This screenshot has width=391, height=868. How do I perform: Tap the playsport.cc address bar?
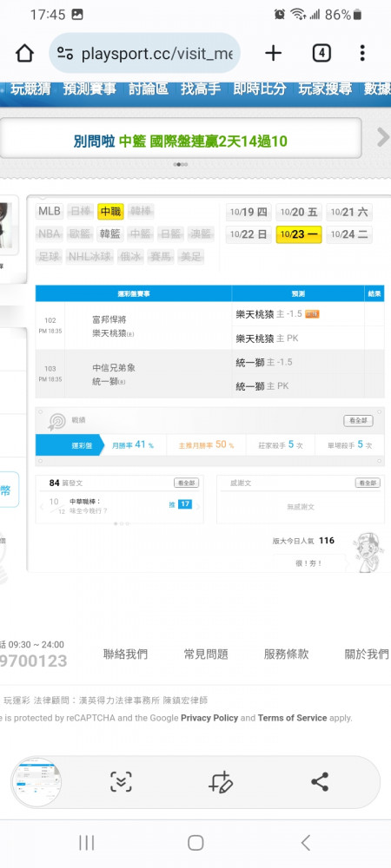pos(144,53)
